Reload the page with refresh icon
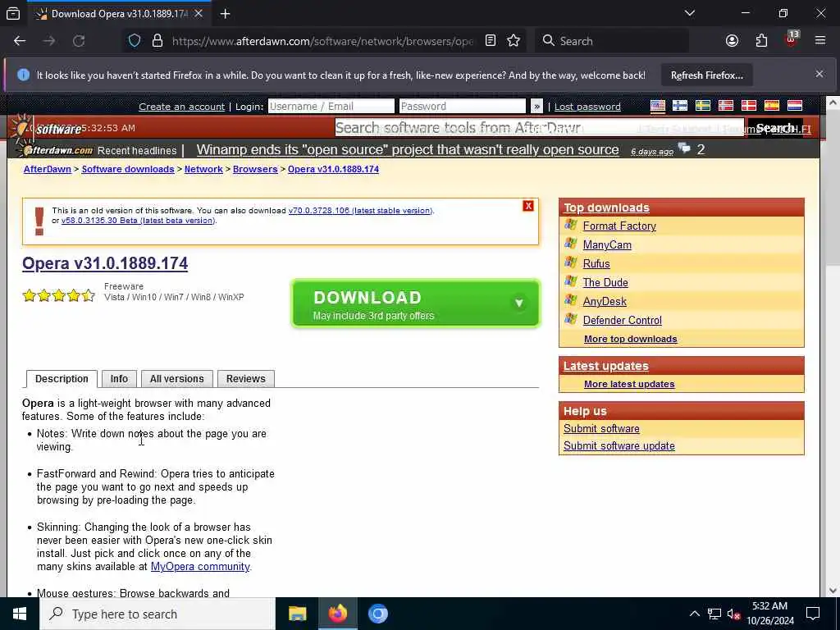Viewport: 840px width, 630px height. coord(79,41)
